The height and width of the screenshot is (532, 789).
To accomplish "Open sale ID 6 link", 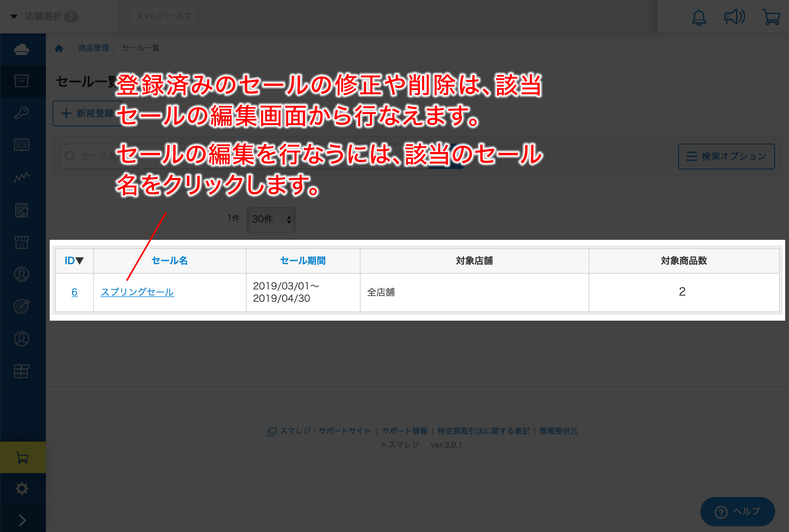I will tap(74, 292).
